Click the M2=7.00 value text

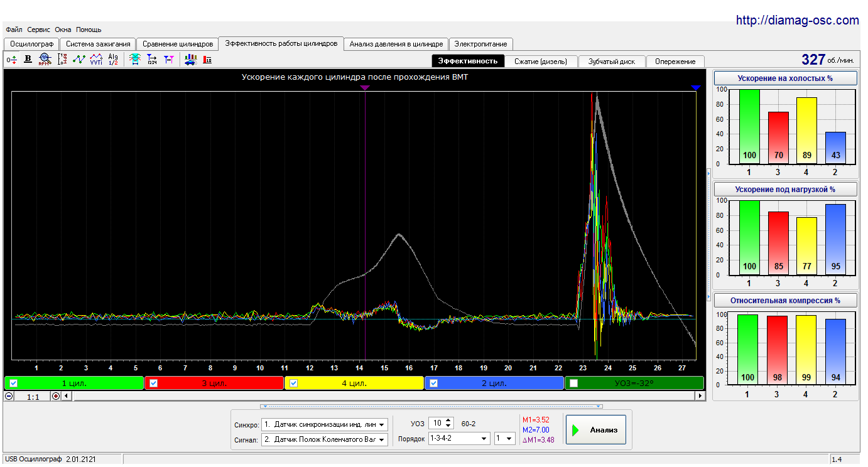point(536,430)
